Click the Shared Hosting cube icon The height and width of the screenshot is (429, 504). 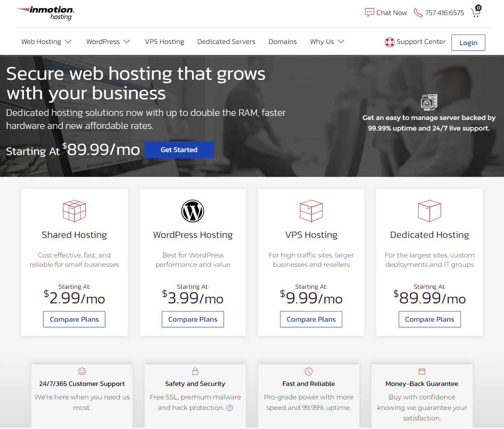click(x=74, y=211)
